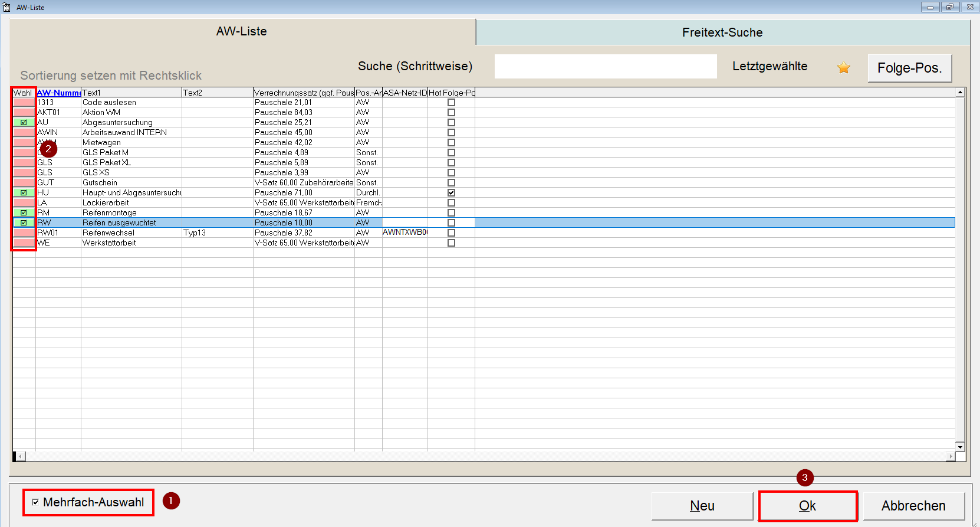Cancel with the Abbrechen button

(x=913, y=506)
